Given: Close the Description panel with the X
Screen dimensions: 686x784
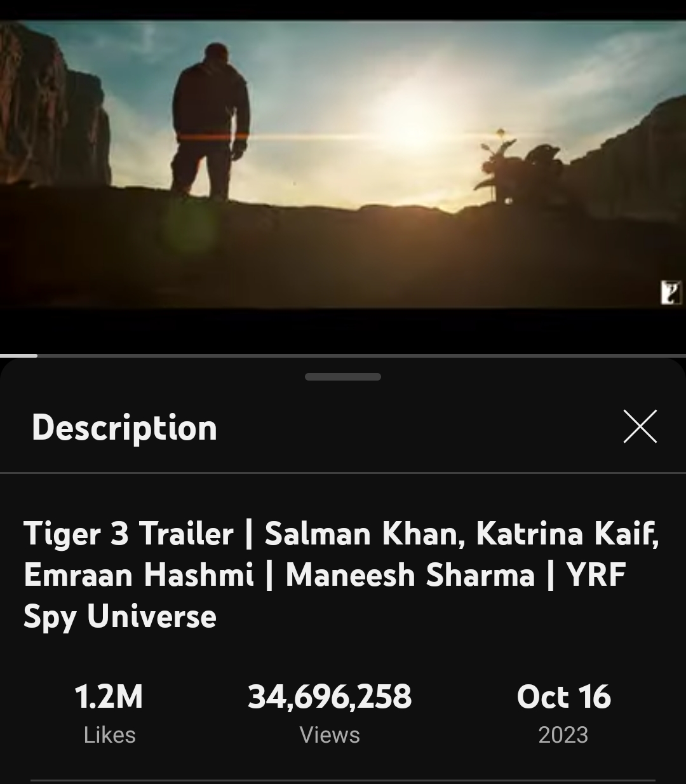Looking at the screenshot, I should pyautogui.click(x=640, y=426).
